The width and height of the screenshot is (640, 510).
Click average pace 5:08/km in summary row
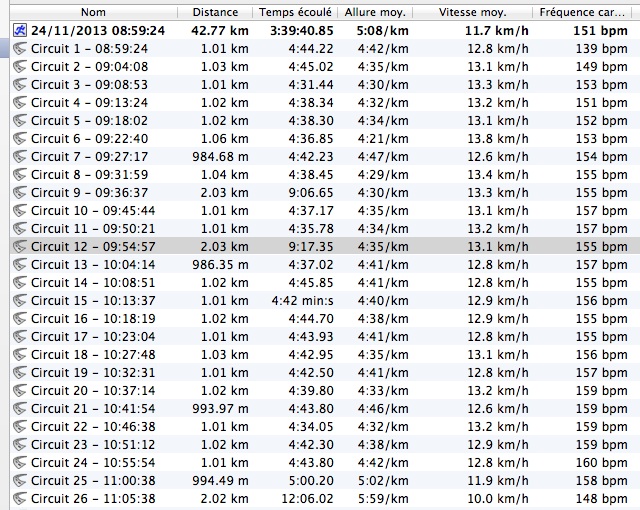[x=382, y=31]
